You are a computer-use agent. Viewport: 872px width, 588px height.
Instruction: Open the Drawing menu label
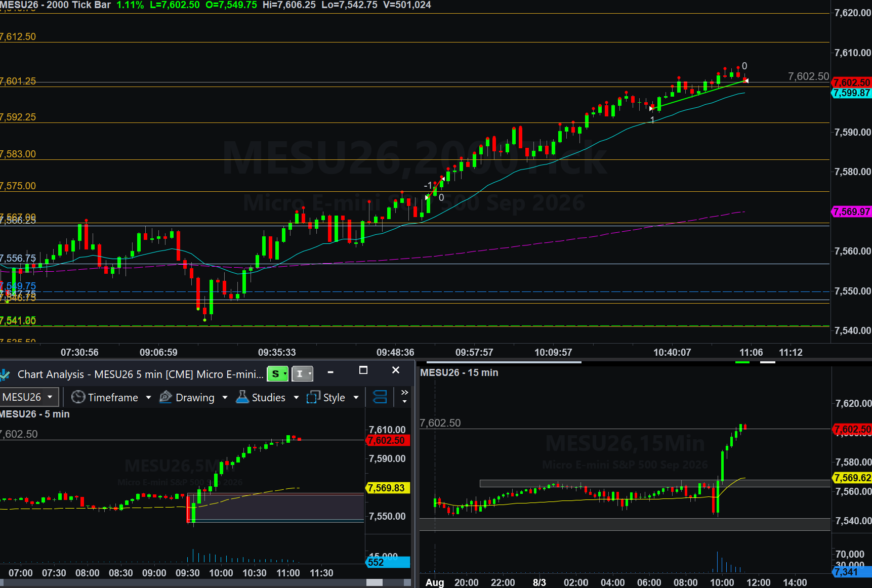click(x=195, y=398)
